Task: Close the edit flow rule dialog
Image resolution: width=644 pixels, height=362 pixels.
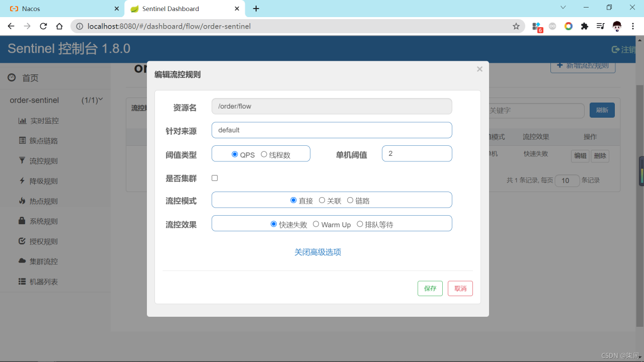Action: pos(479,69)
